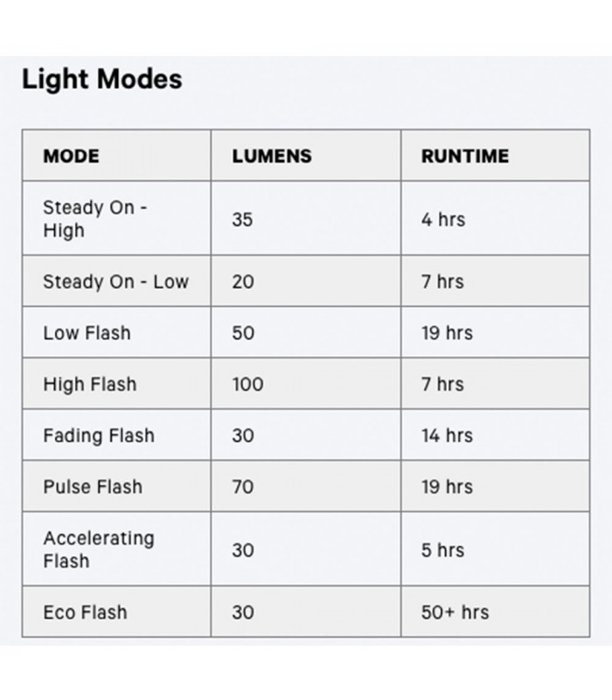612x700 pixels.
Task: Click the 35 lumens value
Action: point(242,220)
